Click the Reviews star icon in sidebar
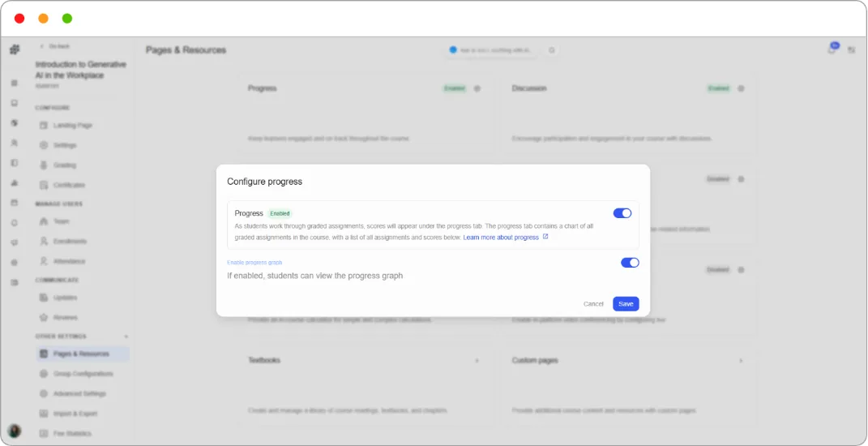 pyautogui.click(x=43, y=317)
